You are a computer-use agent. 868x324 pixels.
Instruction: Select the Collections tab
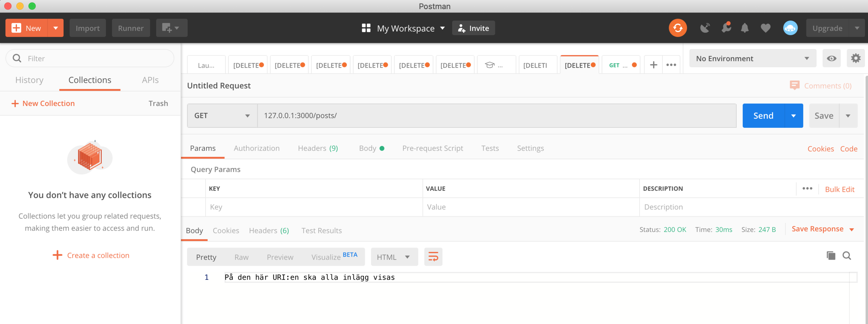(x=90, y=80)
